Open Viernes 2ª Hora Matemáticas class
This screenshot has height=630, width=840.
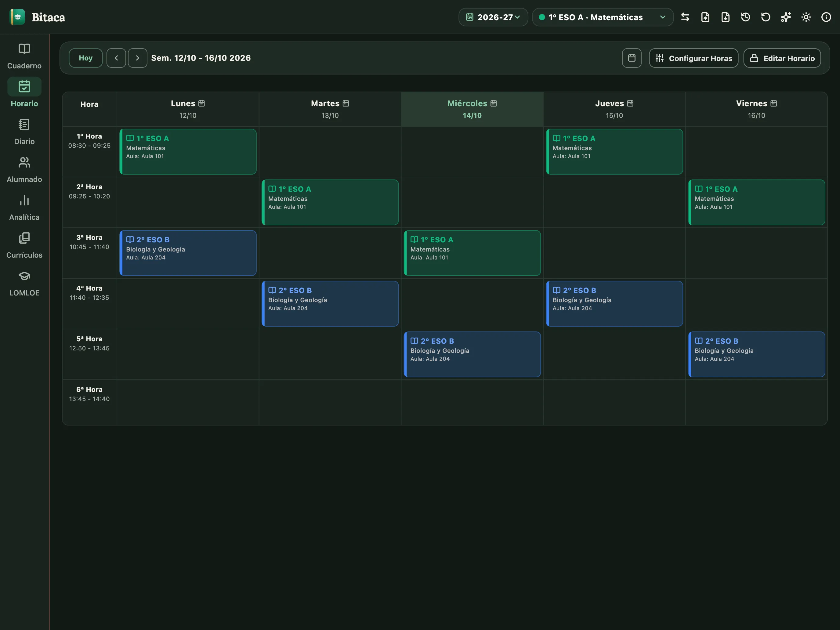[756, 202]
